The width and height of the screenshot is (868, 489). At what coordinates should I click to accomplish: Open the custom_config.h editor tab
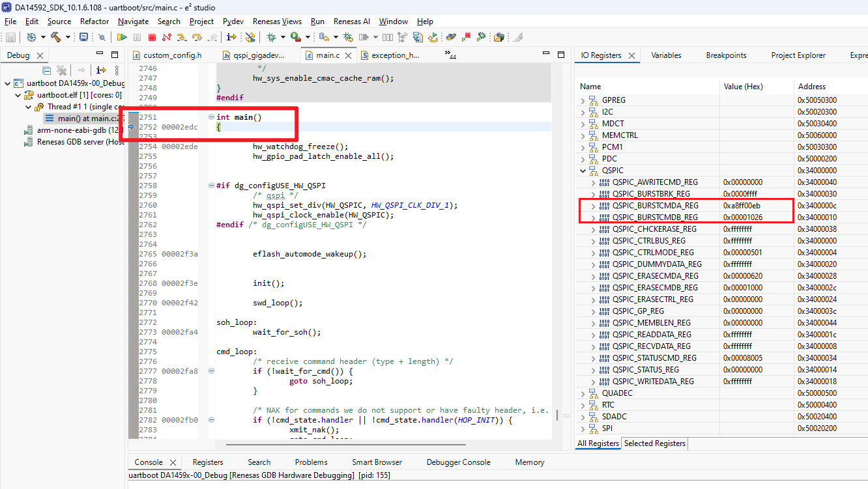(x=172, y=55)
